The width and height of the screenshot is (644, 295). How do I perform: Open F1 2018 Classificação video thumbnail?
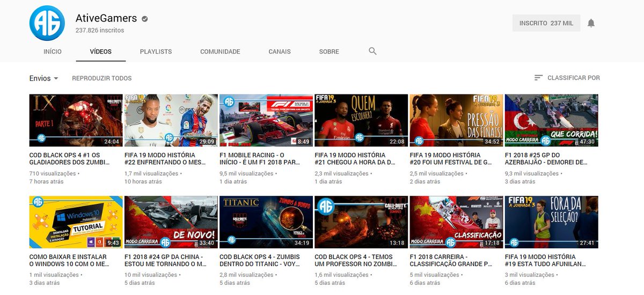pos(456,222)
